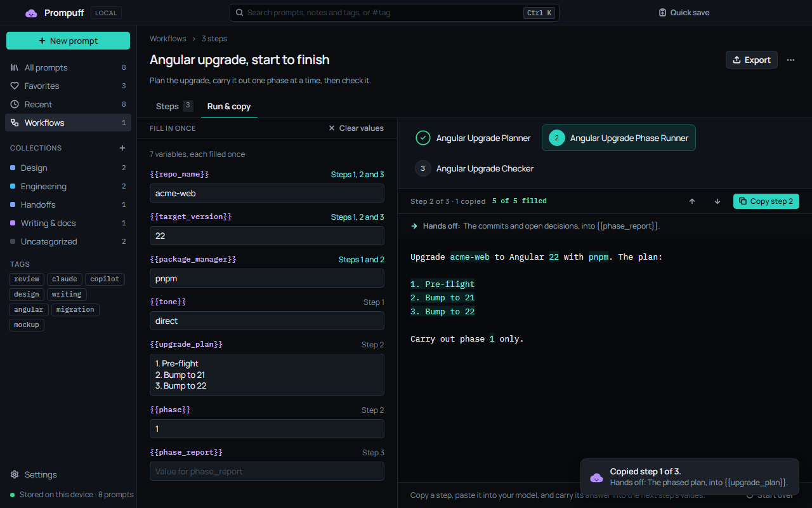Switch to the Steps tab
This screenshot has height=508, width=812.
tap(174, 106)
